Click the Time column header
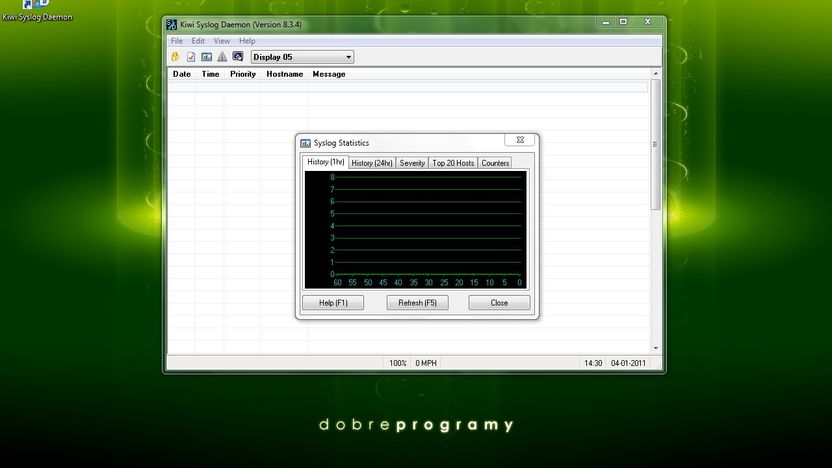832x468 pixels. pyautogui.click(x=210, y=74)
